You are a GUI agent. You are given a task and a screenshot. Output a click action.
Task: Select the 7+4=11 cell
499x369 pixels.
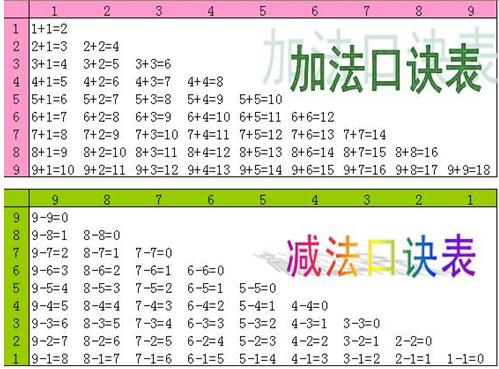coord(208,135)
